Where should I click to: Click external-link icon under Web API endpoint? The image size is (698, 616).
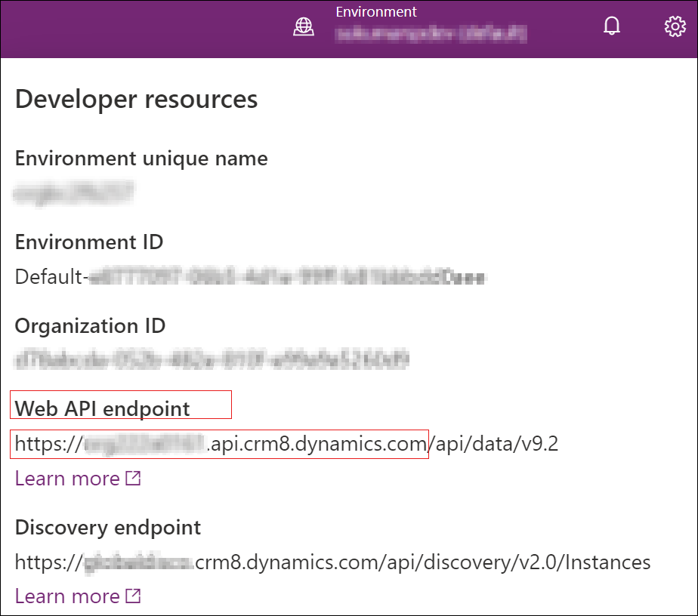[x=133, y=479]
